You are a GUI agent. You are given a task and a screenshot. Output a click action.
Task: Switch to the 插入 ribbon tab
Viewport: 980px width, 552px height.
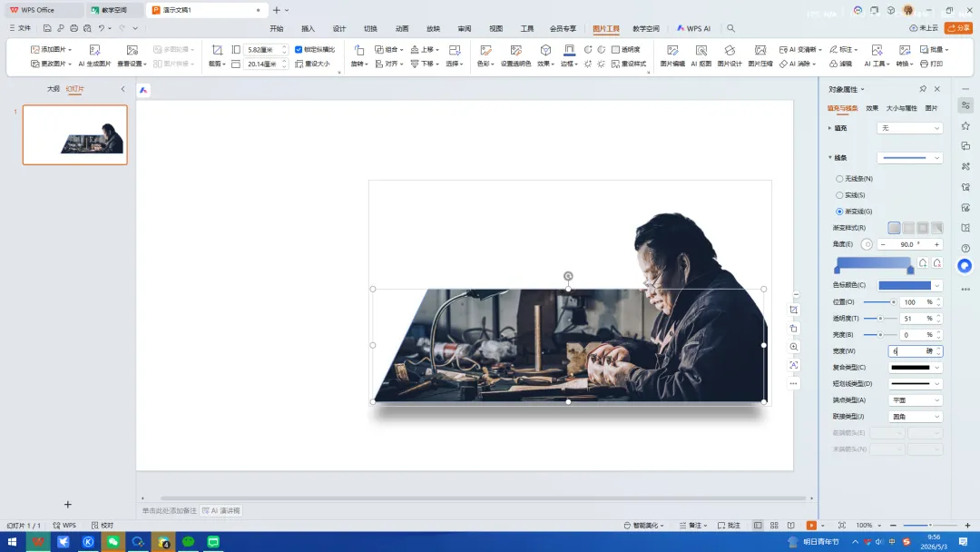point(309,29)
